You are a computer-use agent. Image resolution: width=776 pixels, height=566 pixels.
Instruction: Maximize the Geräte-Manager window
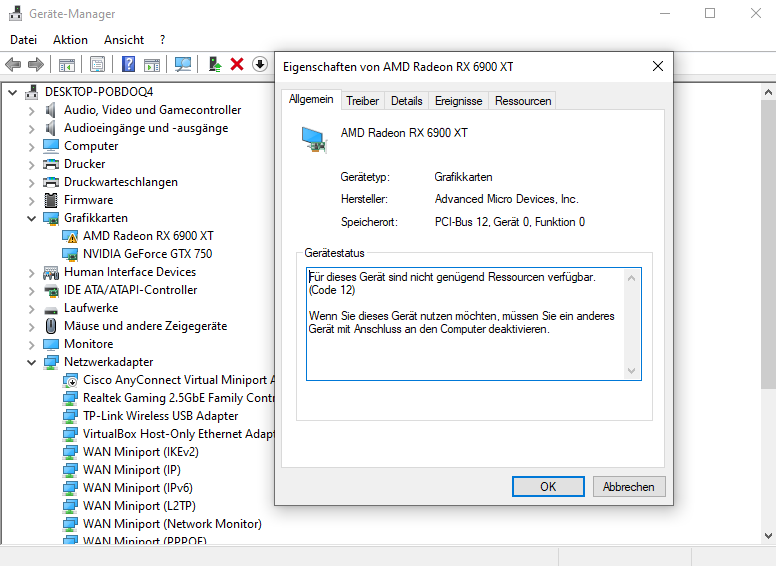tap(710, 13)
